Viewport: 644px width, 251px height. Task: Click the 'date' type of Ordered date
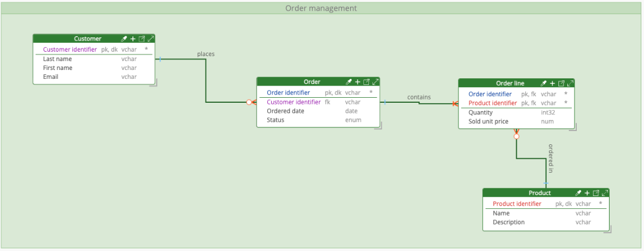(x=351, y=111)
